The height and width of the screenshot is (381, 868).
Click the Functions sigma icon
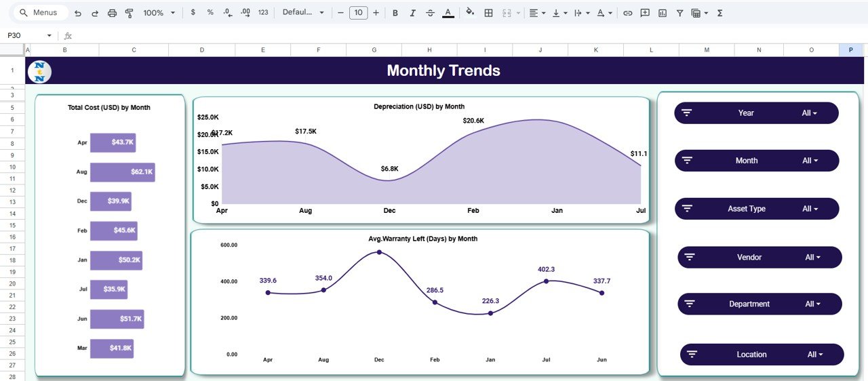click(x=720, y=13)
